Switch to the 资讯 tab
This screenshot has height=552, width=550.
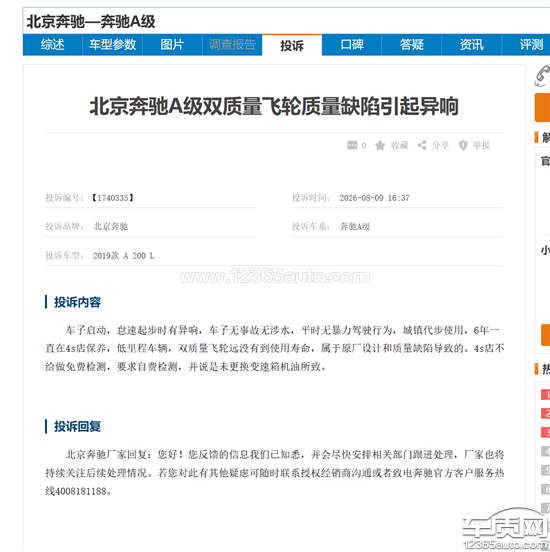[471, 45]
